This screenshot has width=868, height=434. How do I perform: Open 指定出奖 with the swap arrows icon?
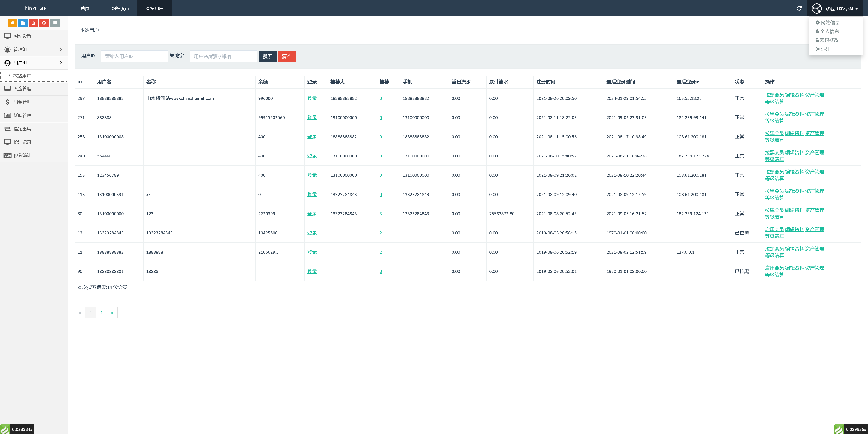22,129
